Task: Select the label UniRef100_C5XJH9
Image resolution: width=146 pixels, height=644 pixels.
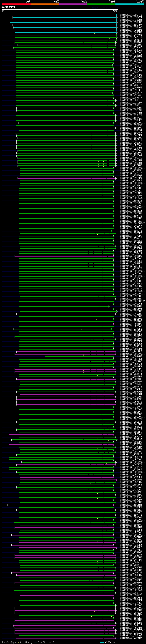Action: 131,575
